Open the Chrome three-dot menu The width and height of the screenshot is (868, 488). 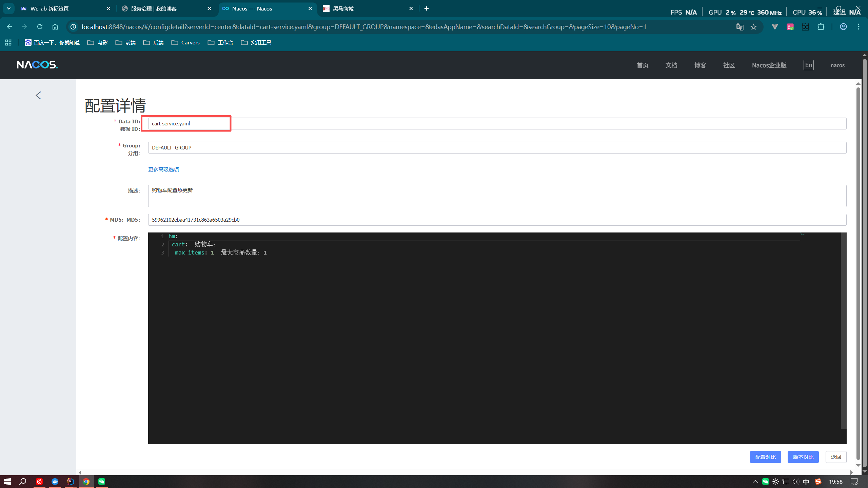(x=859, y=27)
